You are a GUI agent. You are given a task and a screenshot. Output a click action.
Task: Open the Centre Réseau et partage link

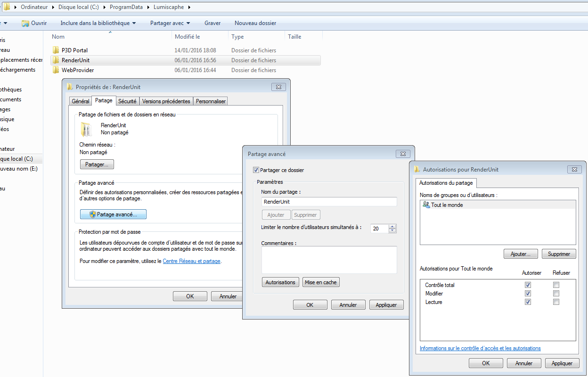pos(191,261)
